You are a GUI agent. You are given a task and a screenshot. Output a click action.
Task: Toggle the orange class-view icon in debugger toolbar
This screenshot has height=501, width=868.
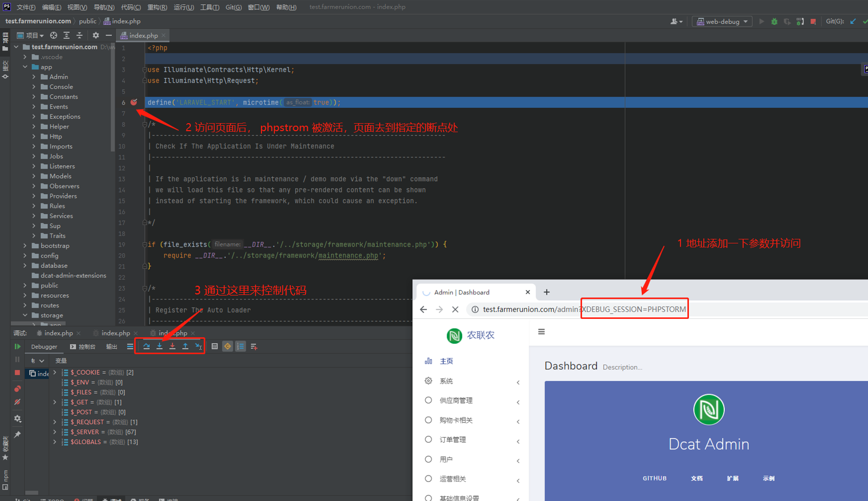pyautogui.click(x=228, y=346)
